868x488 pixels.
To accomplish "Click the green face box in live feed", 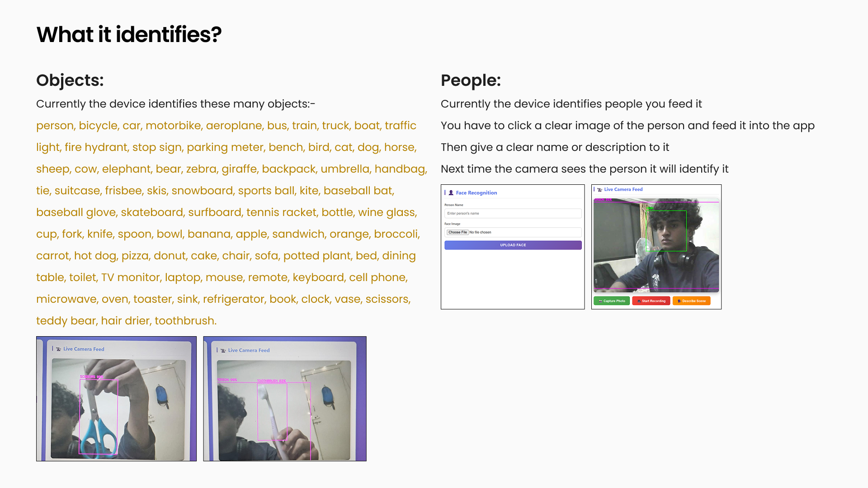I will tap(666, 231).
